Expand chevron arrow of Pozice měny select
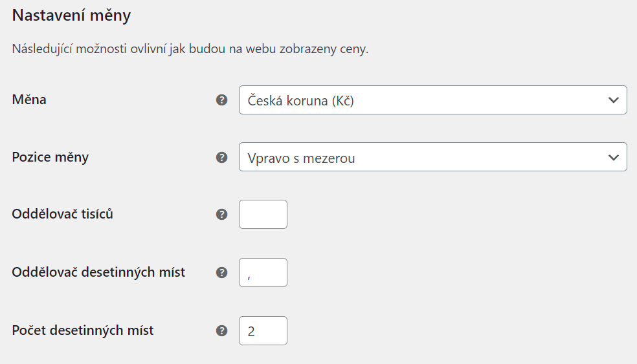Screen dimensions: 637x364 pos(614,158)
